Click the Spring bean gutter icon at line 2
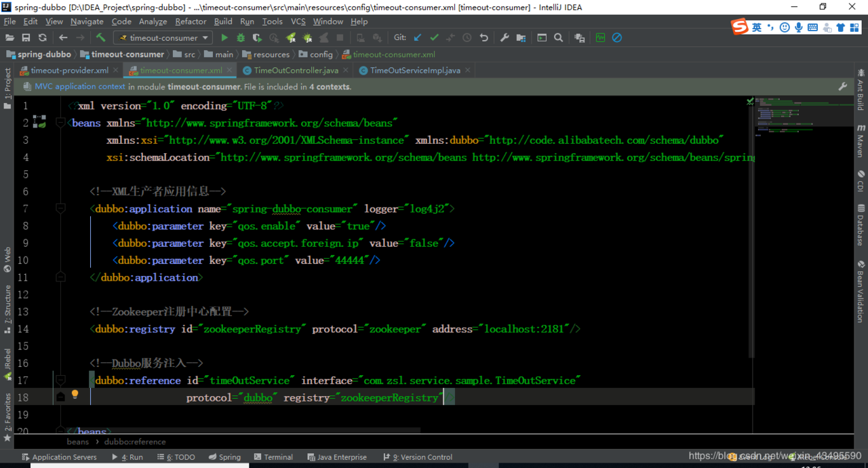Image resolution: width=868 pixels, height=468 pixels. 41,123
